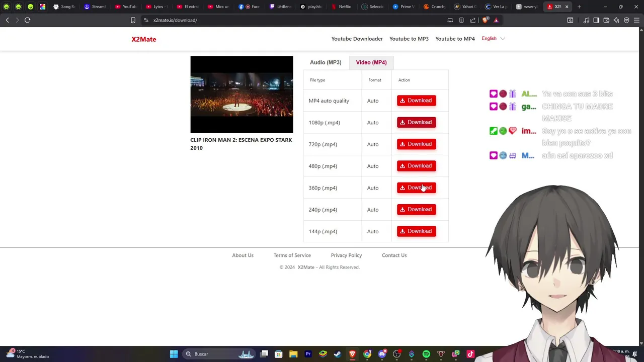This screenshot has width=644, height=362.
Task: Open the Terms of Service footer link
Action: coord(292,255)
